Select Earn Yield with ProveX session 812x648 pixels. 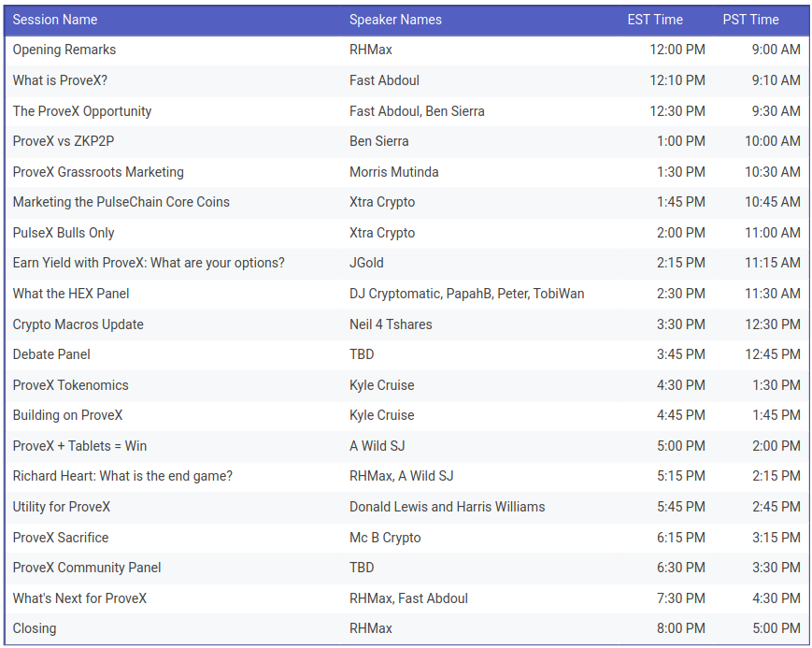149,263
